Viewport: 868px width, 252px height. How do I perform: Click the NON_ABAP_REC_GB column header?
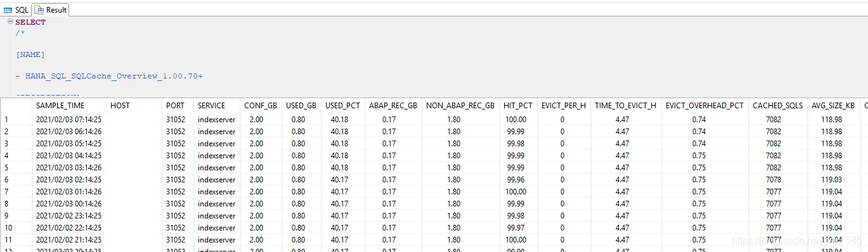460,105
